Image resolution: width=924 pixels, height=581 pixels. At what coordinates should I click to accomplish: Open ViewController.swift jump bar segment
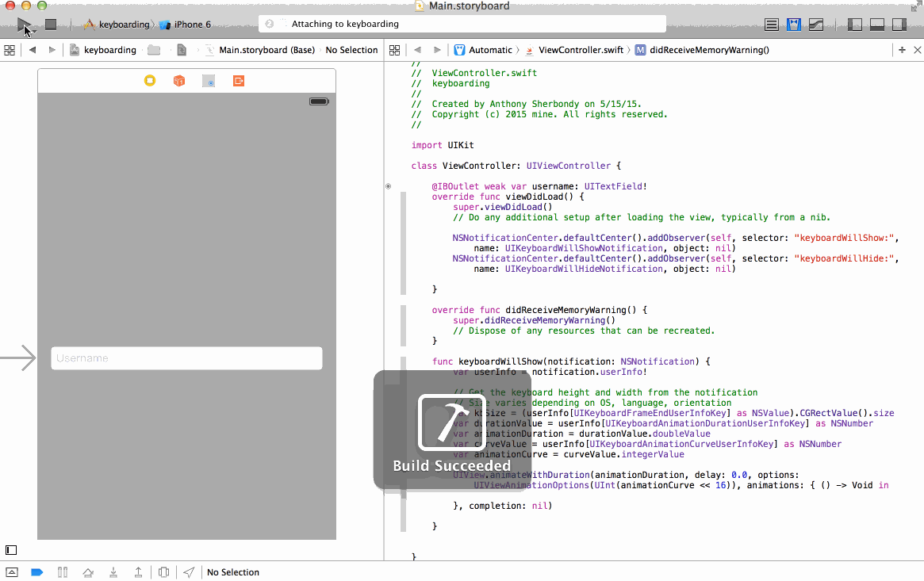pyautogui.click(x=574, y=50)
